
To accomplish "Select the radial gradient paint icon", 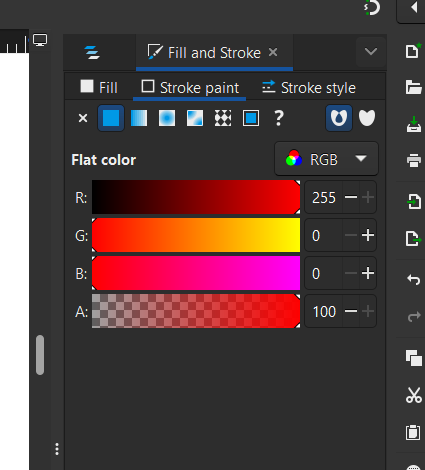I will click(167, 118).
